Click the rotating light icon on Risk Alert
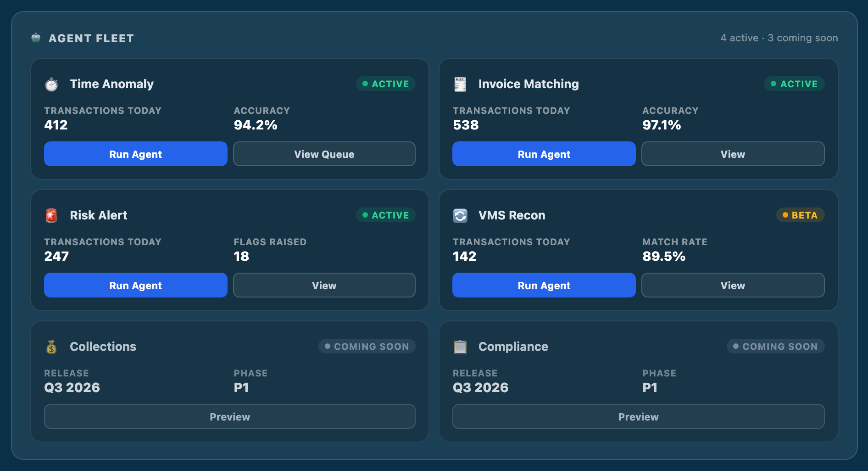Image resolution: width=868 pixels, height=471 pixels. point(51,215)
